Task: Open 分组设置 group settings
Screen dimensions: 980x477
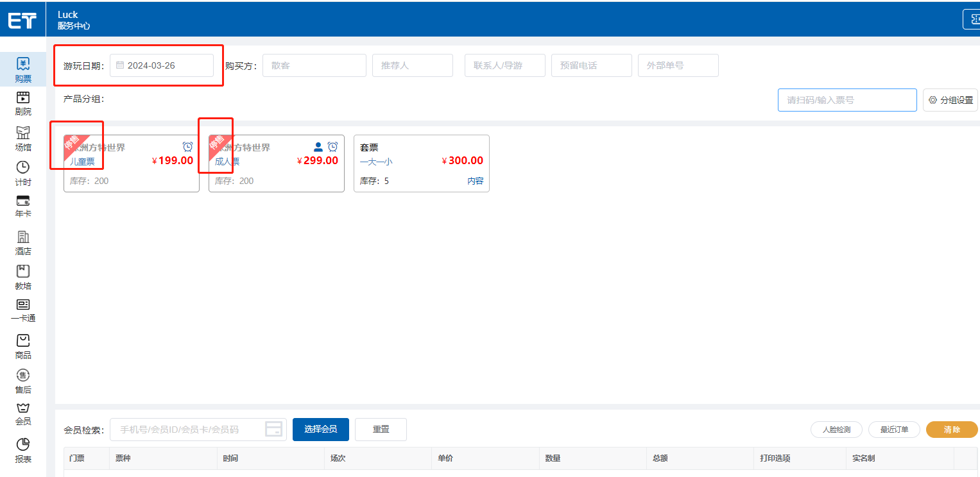Action: coord(950,100)
